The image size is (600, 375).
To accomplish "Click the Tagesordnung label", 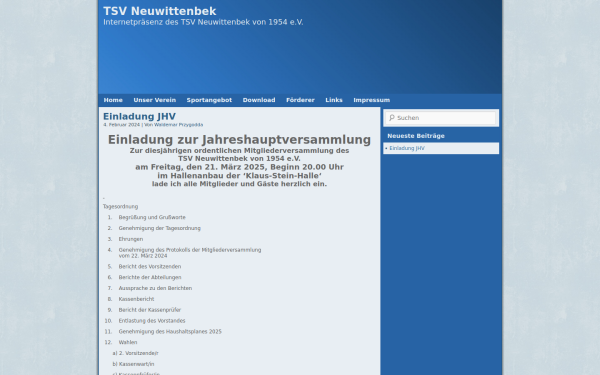I will (x=120, y=207).
